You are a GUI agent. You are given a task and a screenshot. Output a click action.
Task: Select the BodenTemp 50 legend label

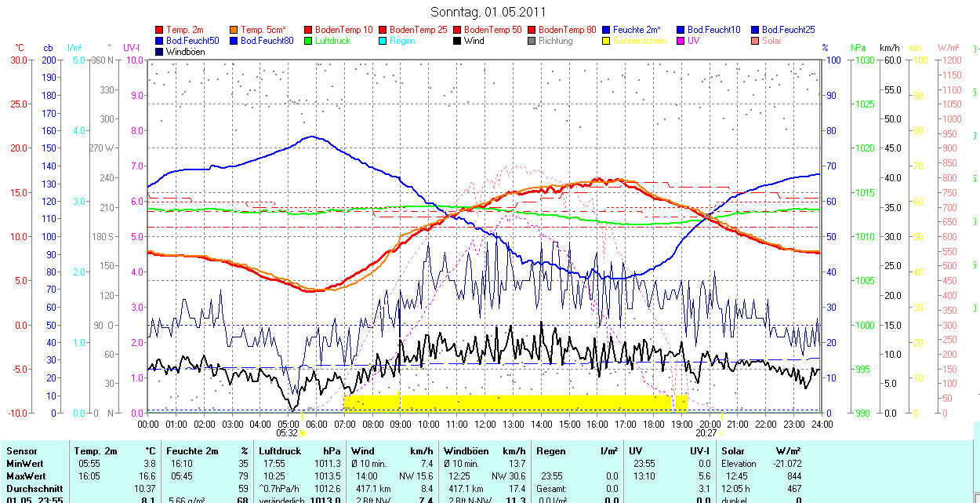[x=493, y=30]
